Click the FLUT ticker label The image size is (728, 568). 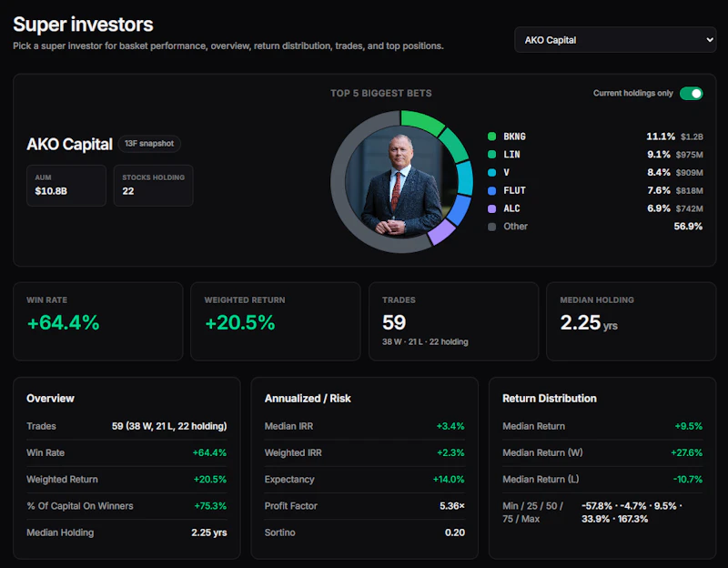coord(514,190)
